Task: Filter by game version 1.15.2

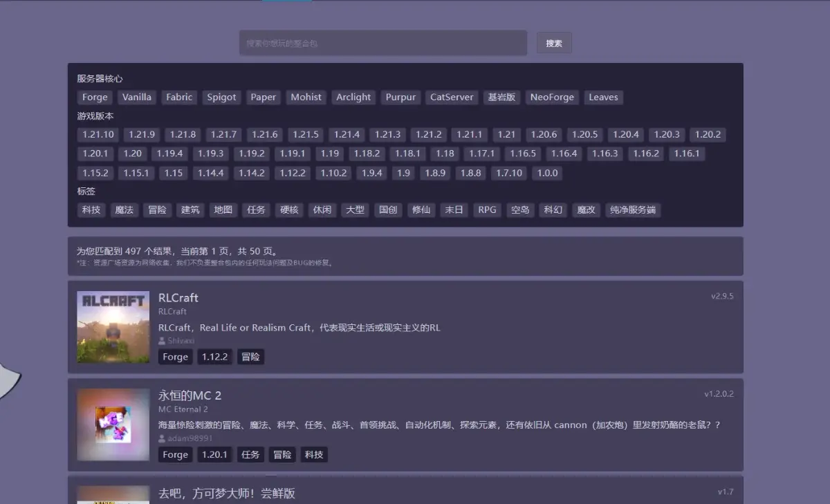Action: 95,173
